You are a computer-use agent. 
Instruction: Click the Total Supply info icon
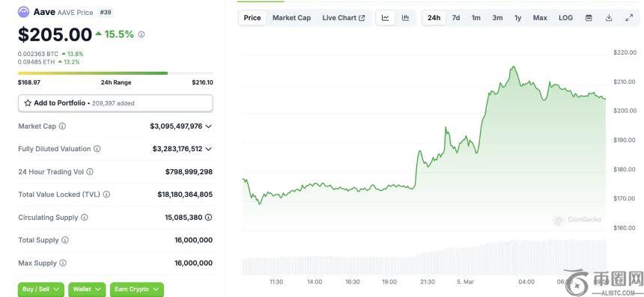(x=65, y=240)
